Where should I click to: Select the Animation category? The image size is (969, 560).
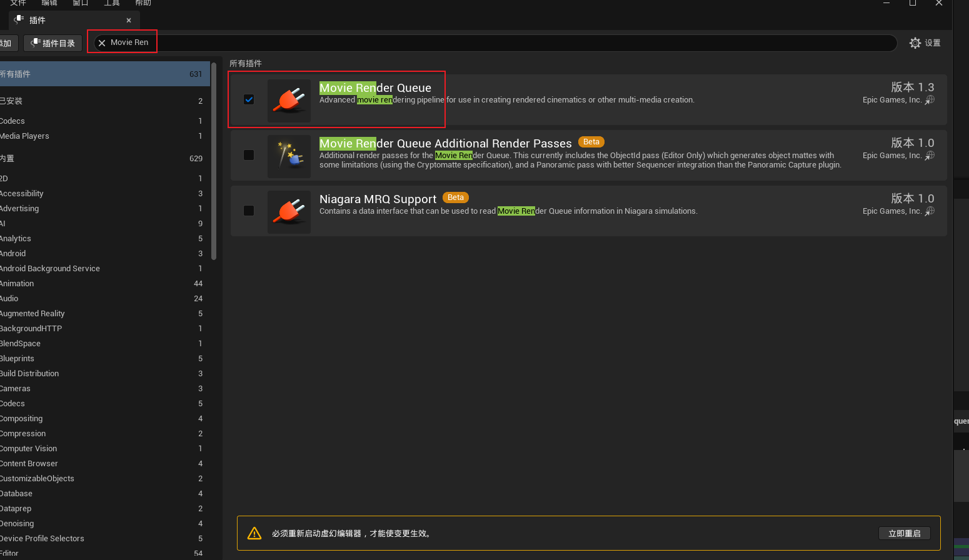tap(105, 284)
